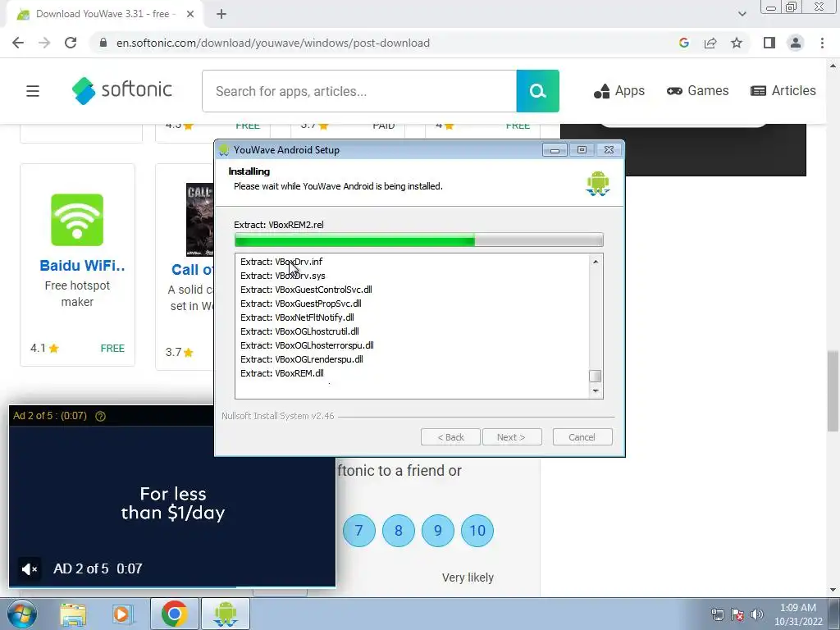Open media player from taskbar
This screenshot has height=630, width=840.
[122, 614]
